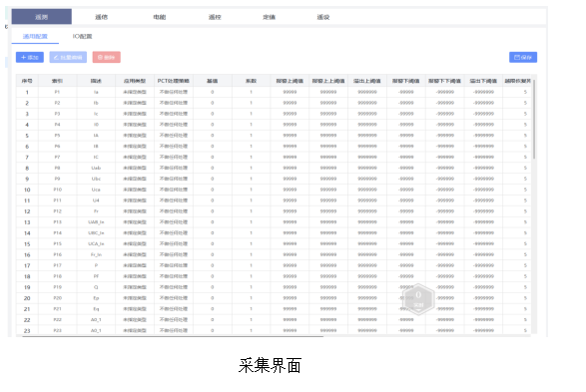Select the index cell P1
Viewport: 586px width, 392px height.
tap(57, 92)
